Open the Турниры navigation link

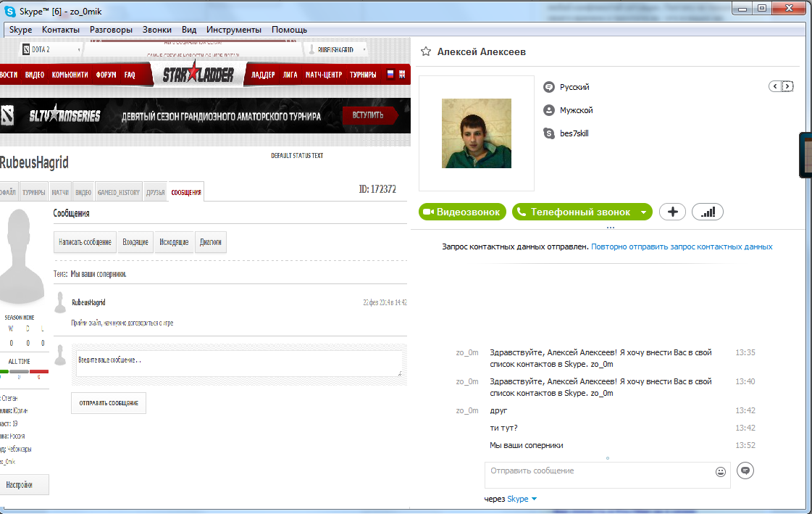pyautogui.click(x=363, y=75)
